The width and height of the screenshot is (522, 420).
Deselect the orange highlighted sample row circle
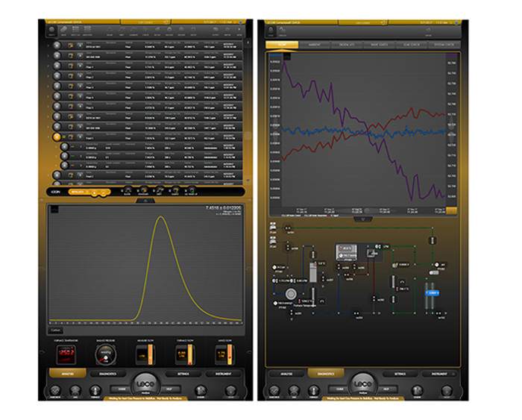click(x=57, y=137)
